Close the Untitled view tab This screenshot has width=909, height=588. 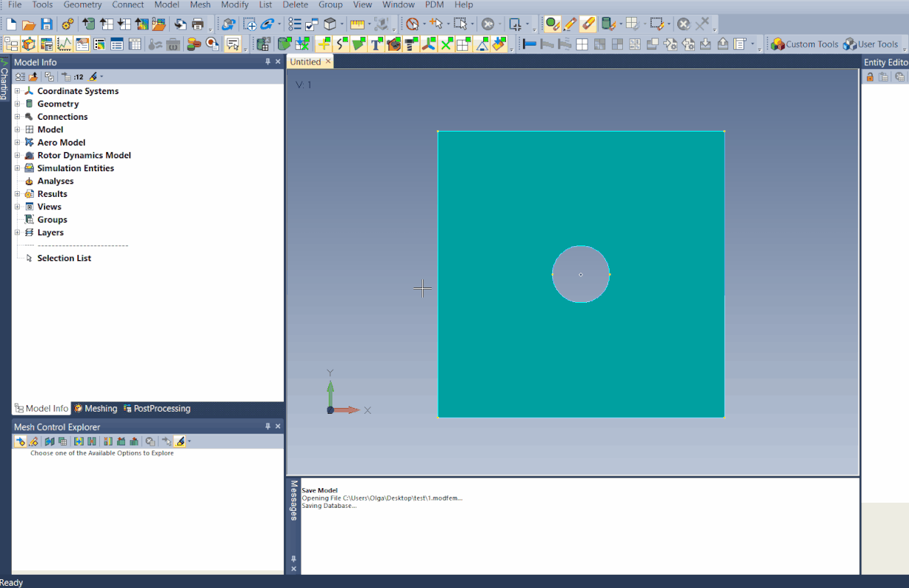[x=328, y=62]
